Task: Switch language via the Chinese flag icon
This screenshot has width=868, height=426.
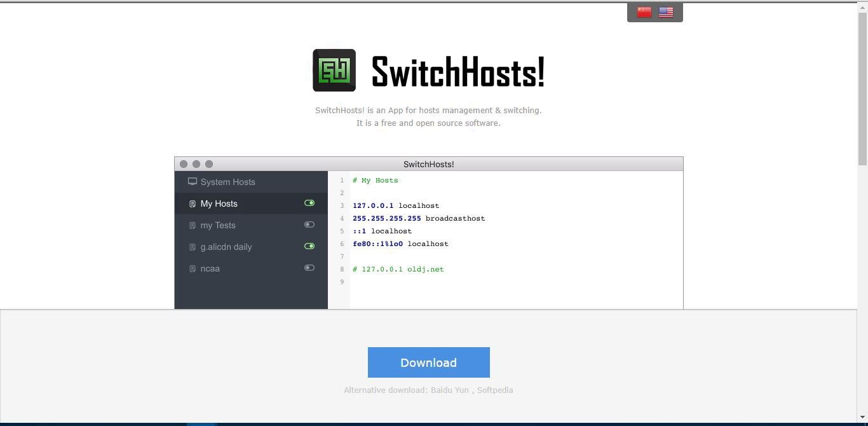Action: (x=644, y=12)
